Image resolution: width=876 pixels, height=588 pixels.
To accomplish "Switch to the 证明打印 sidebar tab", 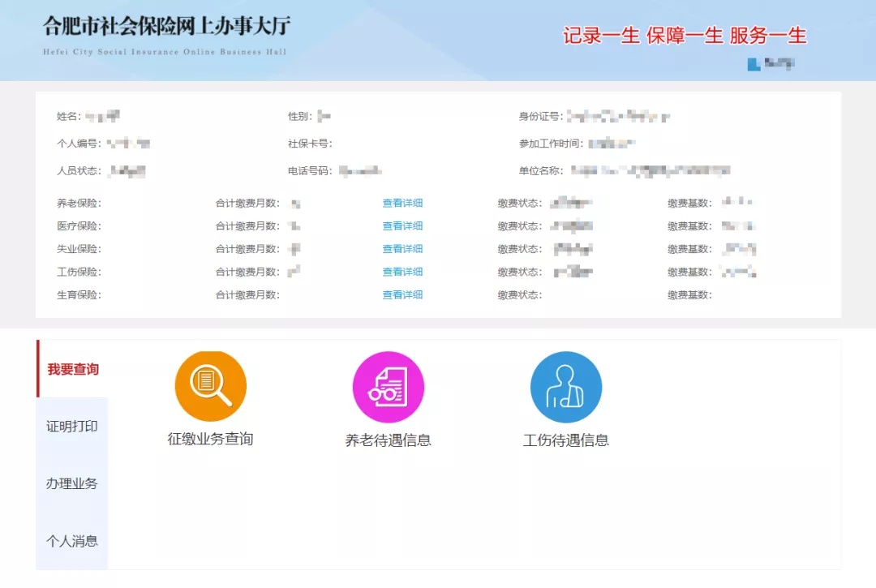I will [x=71, y=426].
